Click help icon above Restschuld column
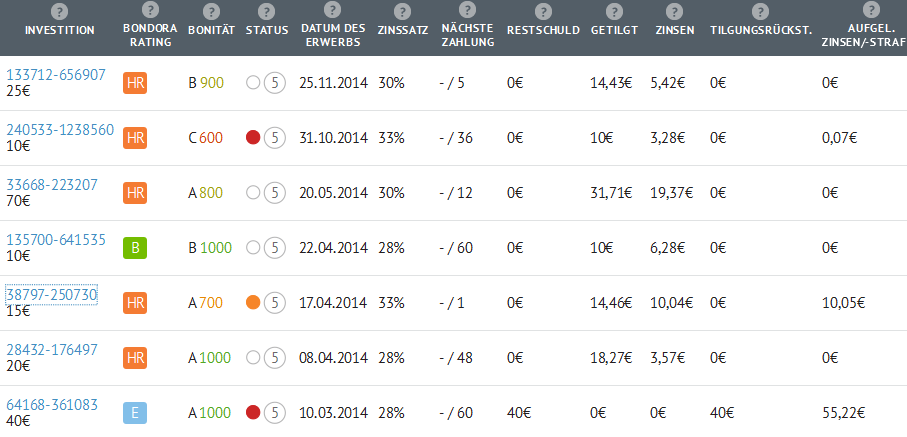The height and width of the screenshot is (437, 907). click(543, 11)
